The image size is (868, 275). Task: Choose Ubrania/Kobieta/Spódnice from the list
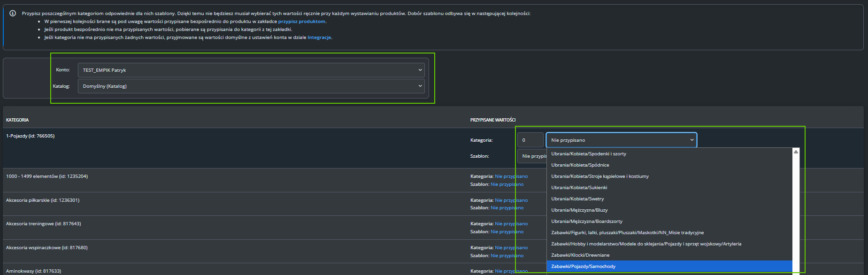click(580, 165)
